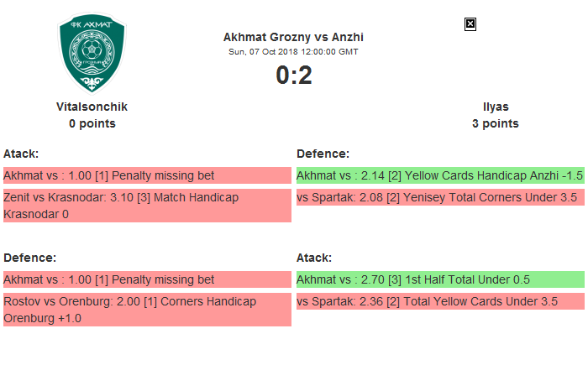
Task: Click the FK Akhmat club logo
Action: point(92,54)
